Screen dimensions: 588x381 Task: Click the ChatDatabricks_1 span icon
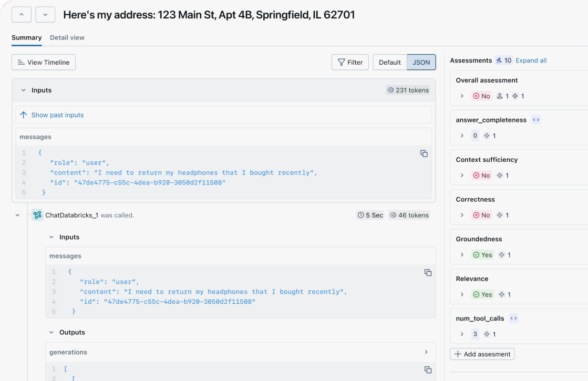tap(37, 215)
